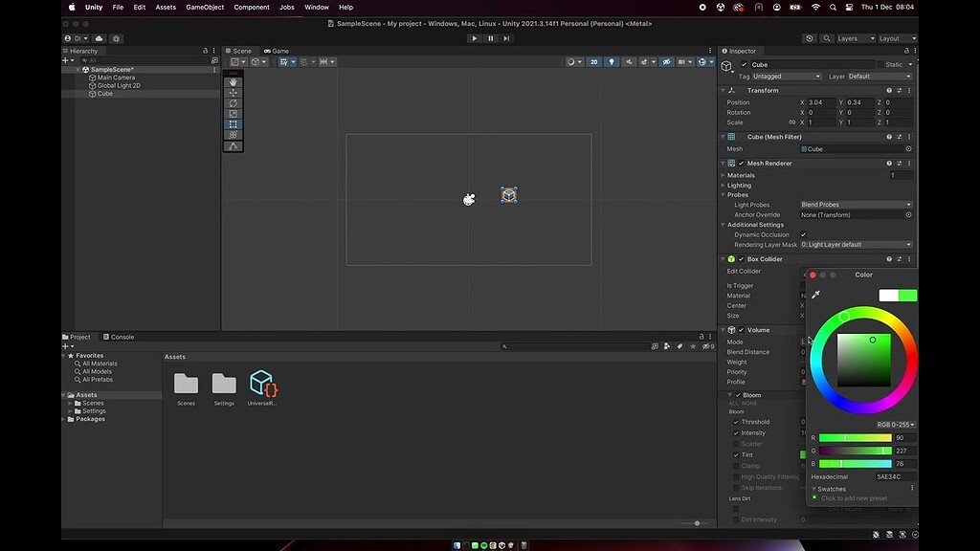Screen dimensions: 980x551
Task: Collapse the Assets folder tree
Action: coord(64,395)
